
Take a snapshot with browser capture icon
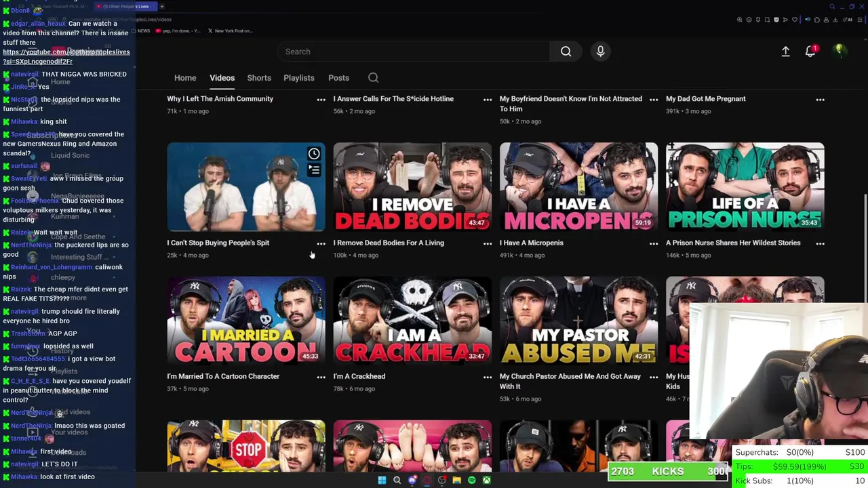[767, 20]
